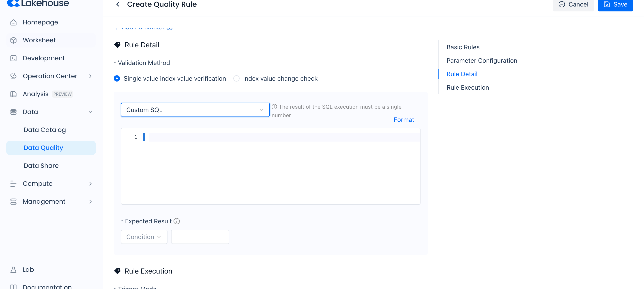
Task: Click the Development terminal icon
Action: point(13,58)
